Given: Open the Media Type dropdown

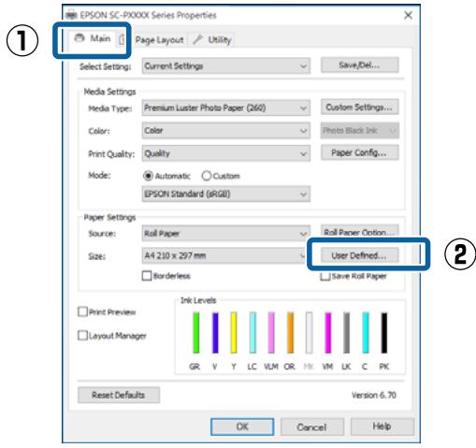Looking at the screenshot, I should 226,108.
